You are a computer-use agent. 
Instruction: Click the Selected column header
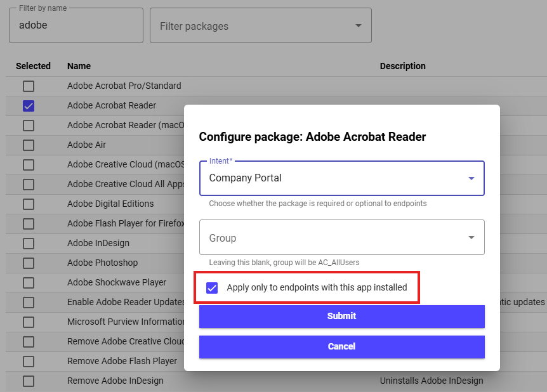point(33,66)
